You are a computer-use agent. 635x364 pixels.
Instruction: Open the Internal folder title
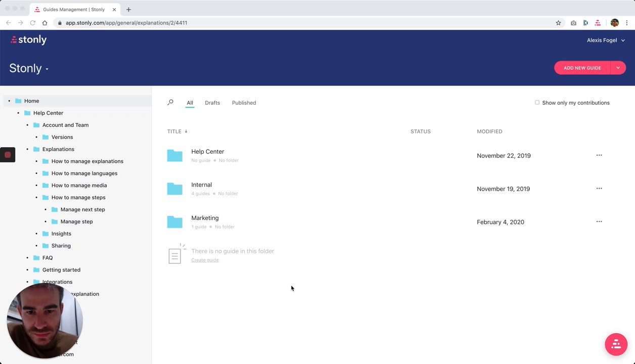click(x=201, y=185)
